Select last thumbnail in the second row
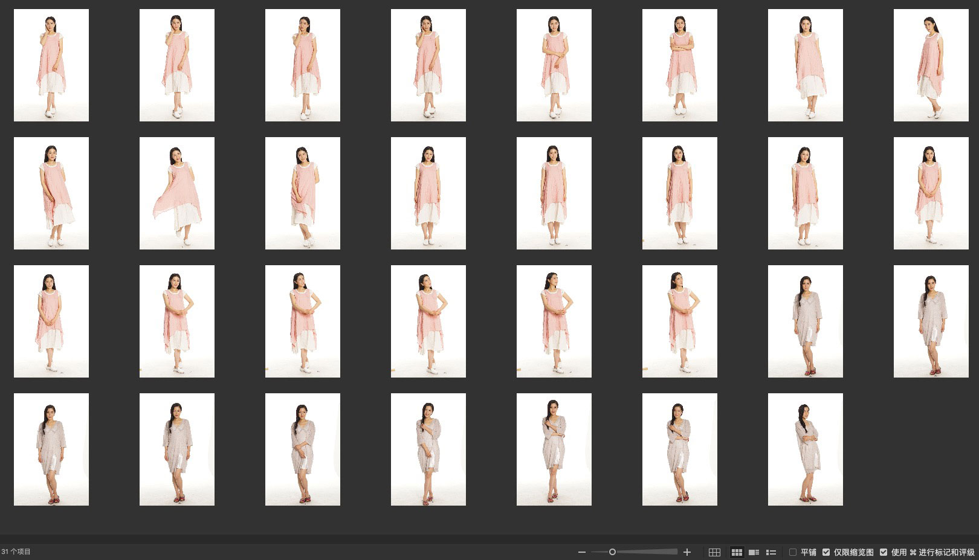This screenshot has height=560, width=979. pyautogui.click(x=931, y=193)
